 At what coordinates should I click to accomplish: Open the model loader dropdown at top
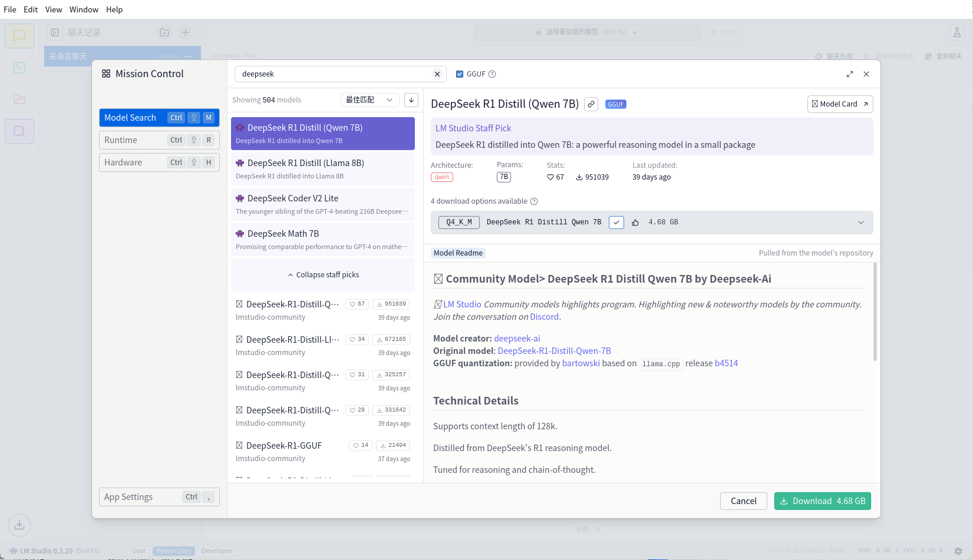pos(587,32)
